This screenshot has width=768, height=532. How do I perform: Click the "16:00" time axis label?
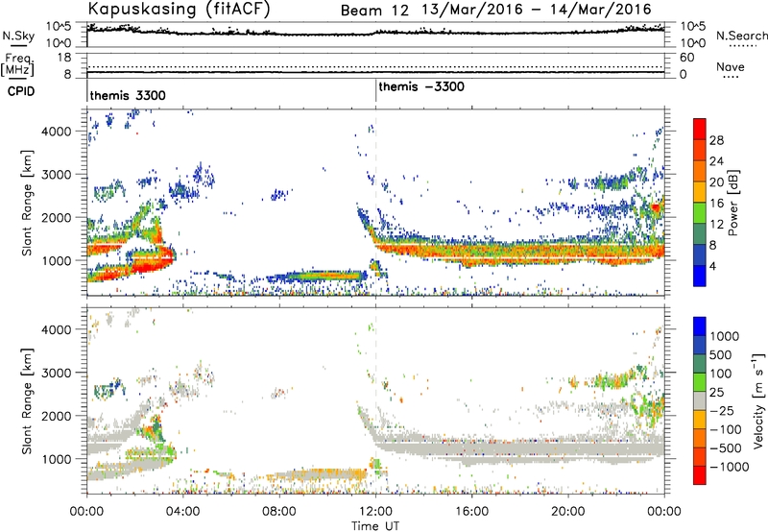pyautogui.click(x=471, y=512)
